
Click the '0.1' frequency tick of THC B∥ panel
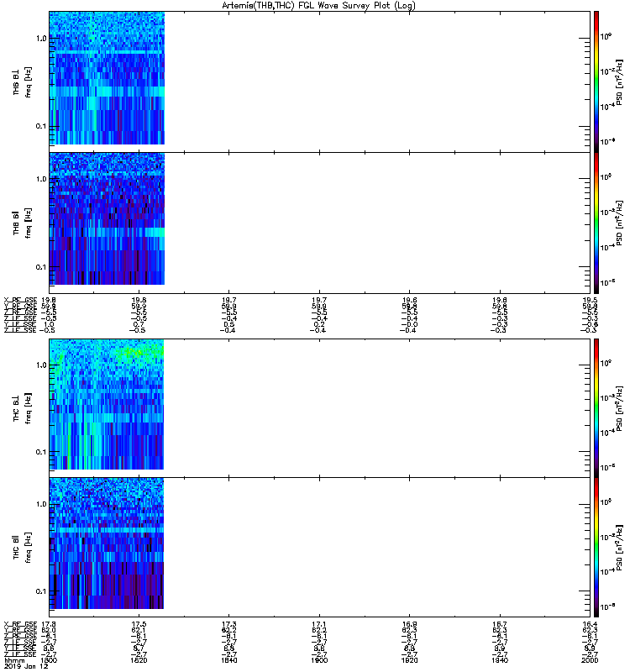(x=41, y=591)
